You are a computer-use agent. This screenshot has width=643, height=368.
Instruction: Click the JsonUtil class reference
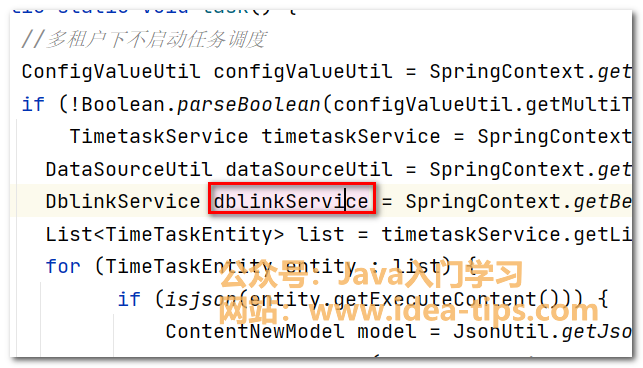click(x=501, y=331)
